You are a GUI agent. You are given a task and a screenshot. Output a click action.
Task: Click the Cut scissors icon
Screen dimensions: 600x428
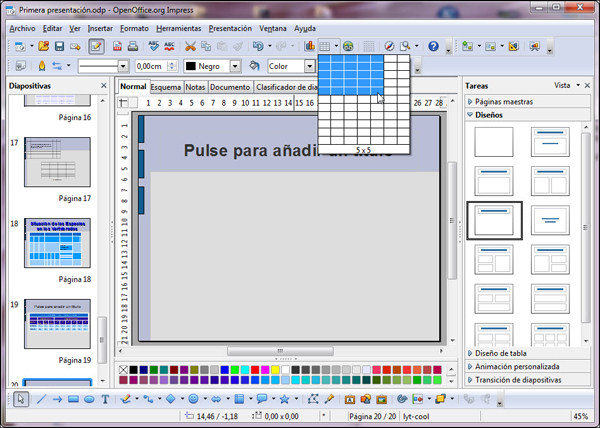coord(190,47)
